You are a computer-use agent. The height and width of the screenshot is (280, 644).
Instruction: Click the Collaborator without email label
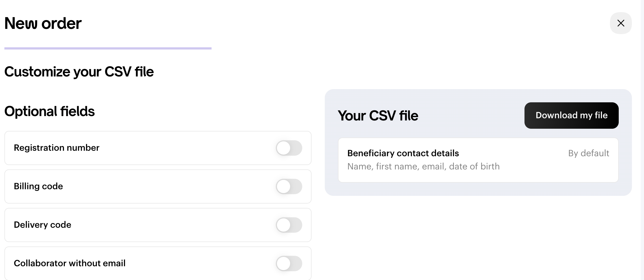[70, 263]
